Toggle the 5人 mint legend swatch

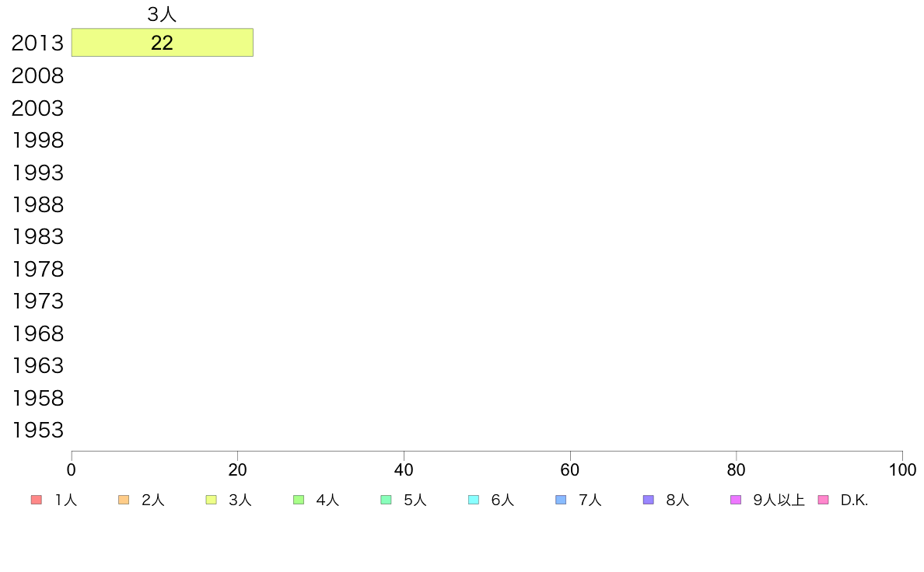[386, 500]
